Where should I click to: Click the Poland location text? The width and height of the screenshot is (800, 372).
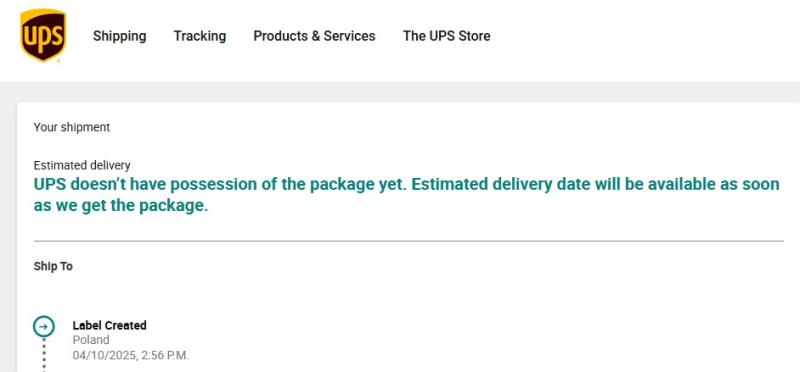coord(91,340)
